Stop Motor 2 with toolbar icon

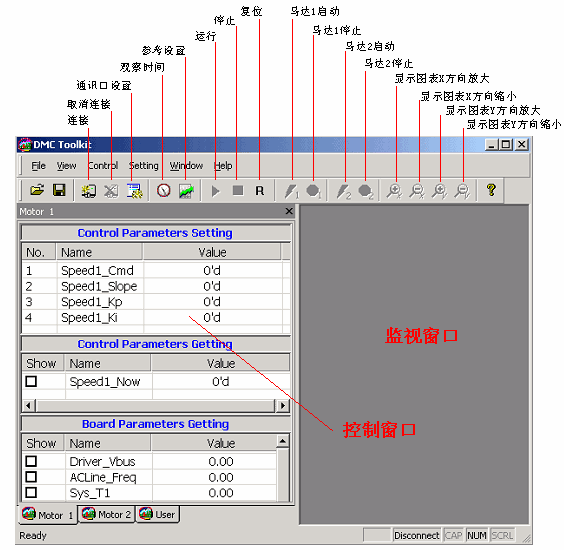[x=366, y=191]
